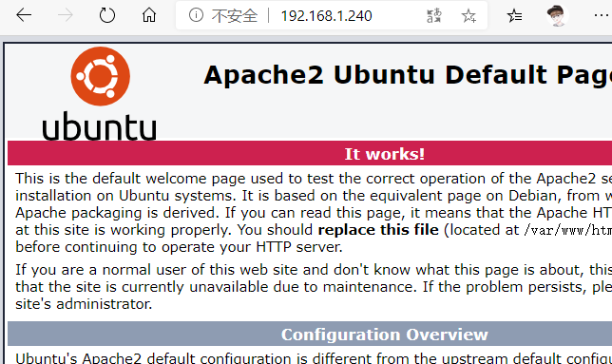Open the translate page icon

[x=434, y=15]
